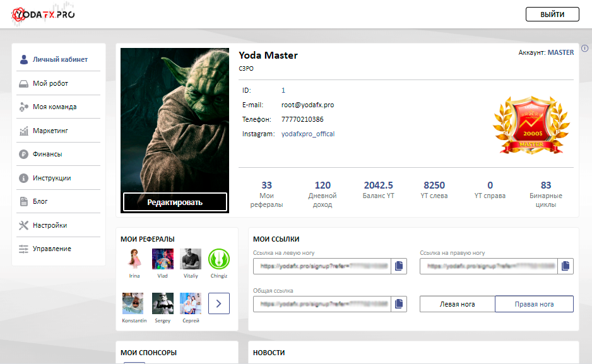Copy the left leg referral link
Viewport: 592px width, 364px height.
(x=399, y=266)
